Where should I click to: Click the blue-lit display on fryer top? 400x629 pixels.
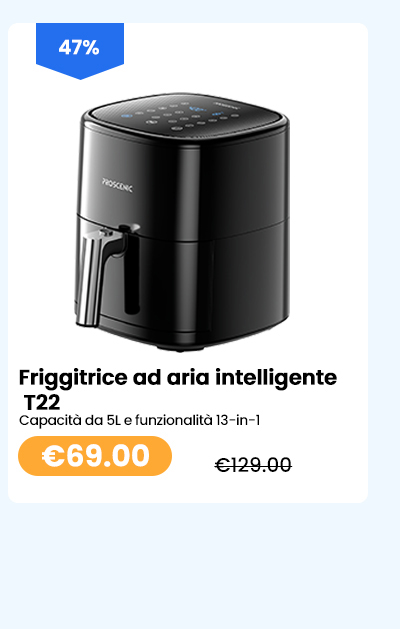(197, 109)
